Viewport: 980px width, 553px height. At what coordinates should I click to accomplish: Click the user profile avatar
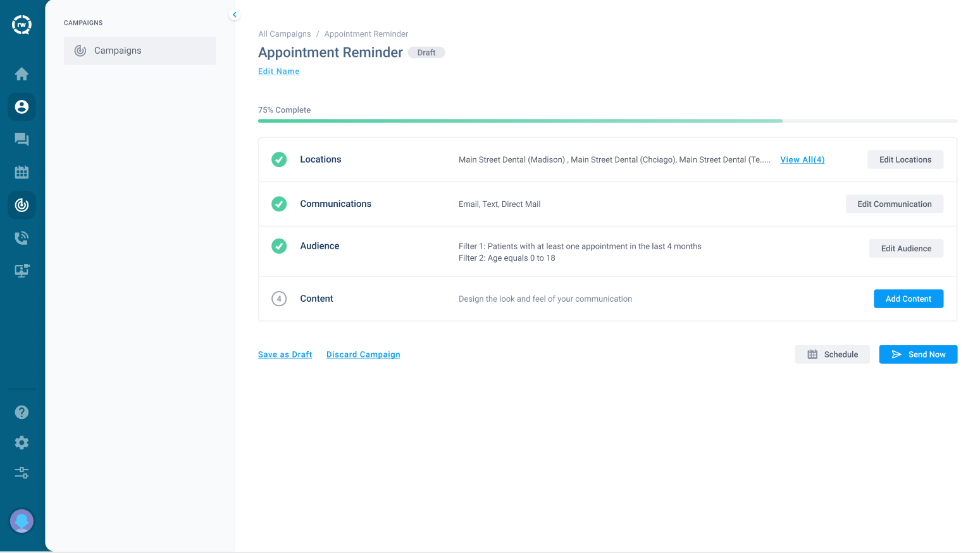click(22, 521)
